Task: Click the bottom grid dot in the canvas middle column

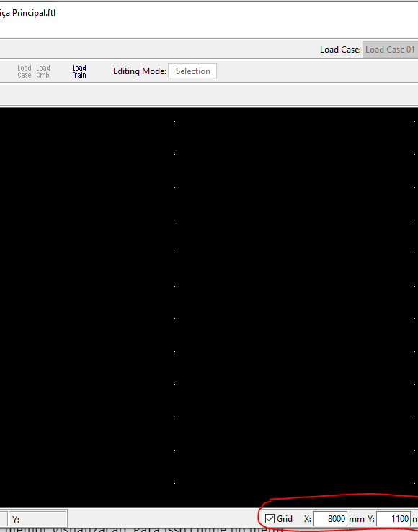Action: [175, 483]
